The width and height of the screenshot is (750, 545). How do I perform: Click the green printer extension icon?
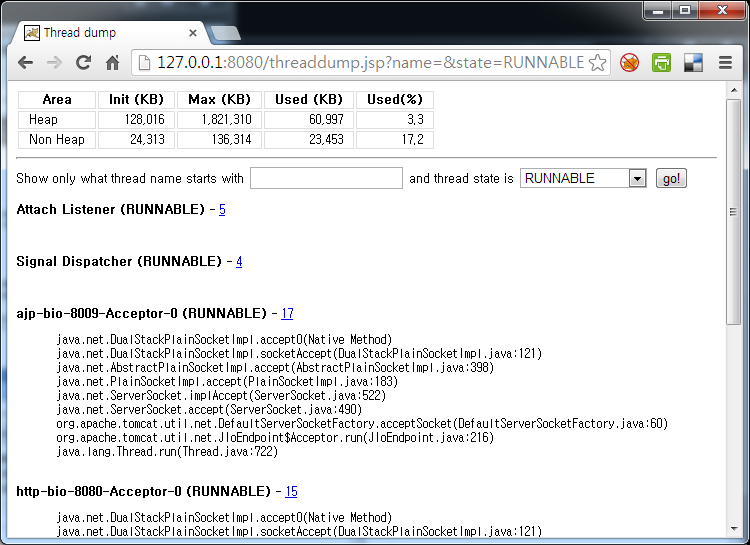[661, 63]
